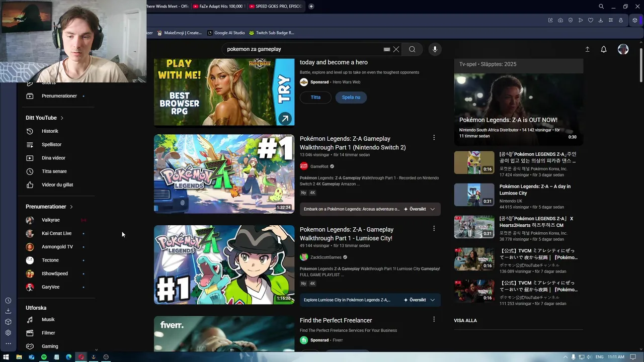Open Titta senare in the sidebar
The image size is (644, 362).
click(x=56, y=171)
